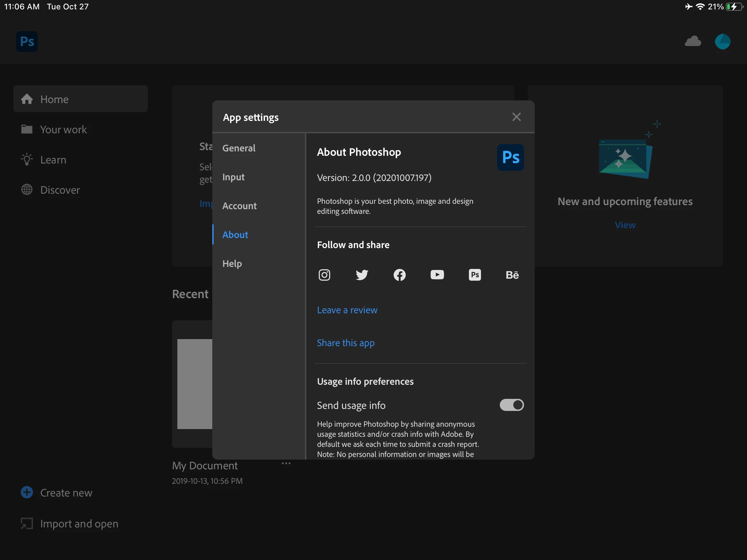Switch to the Input settings tab
The image size is (747, 560).
(233, 177)
